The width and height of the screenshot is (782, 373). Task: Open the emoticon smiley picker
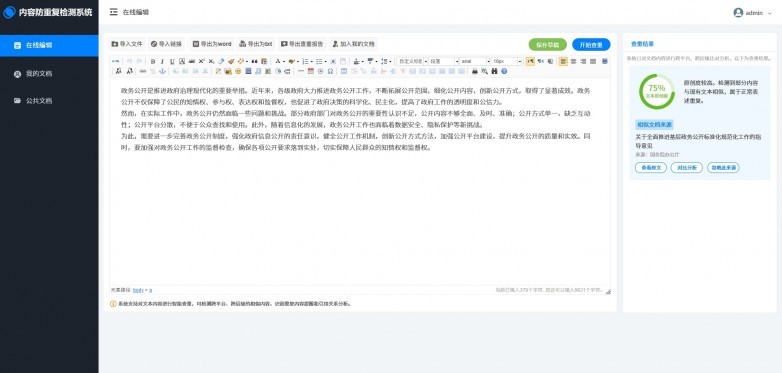pos(238,71)
